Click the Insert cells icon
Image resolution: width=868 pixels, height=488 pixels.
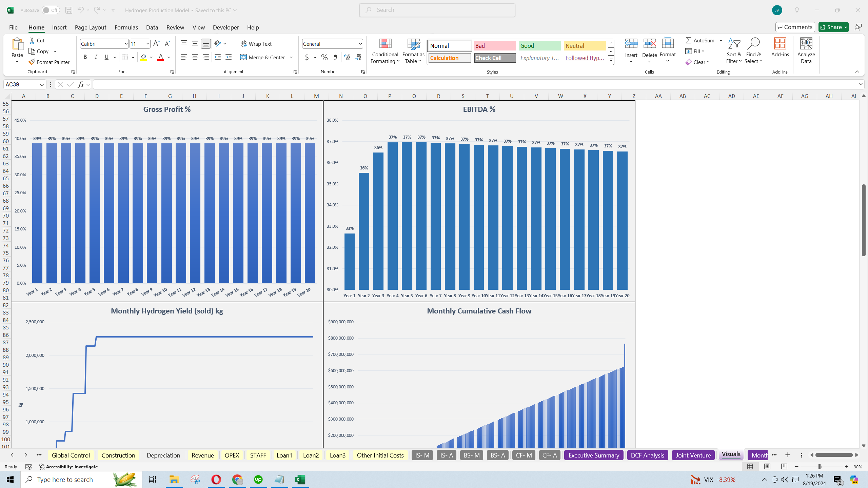631,43
